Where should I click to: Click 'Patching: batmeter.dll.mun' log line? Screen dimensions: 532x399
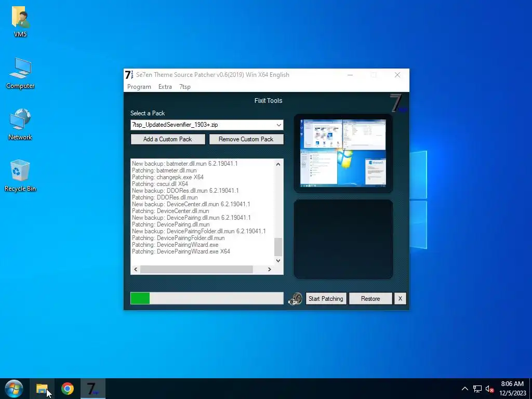(164, 170)
